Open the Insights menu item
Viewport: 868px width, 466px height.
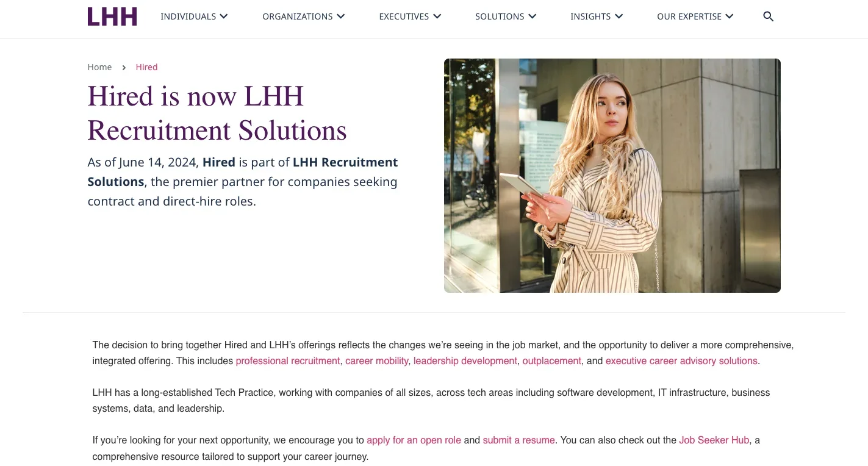pyautogui.click(x=590, y=16)
